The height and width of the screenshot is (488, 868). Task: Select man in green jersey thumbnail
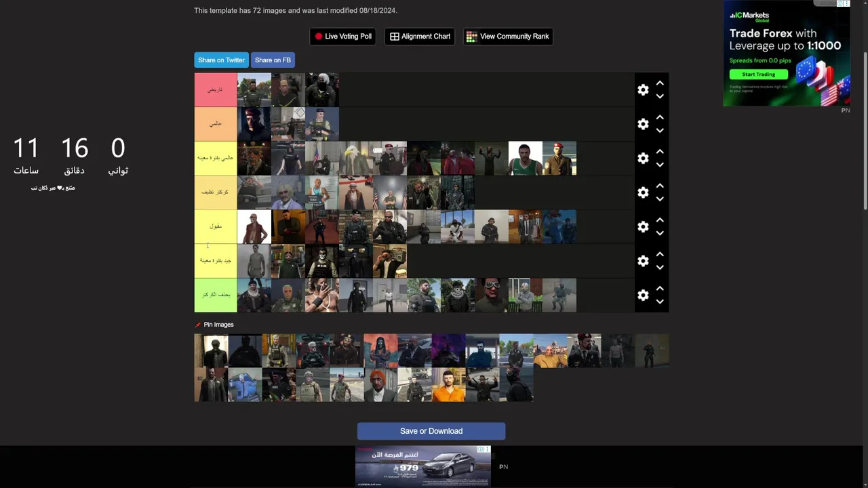pyautogui.click(x=526, y=158)
